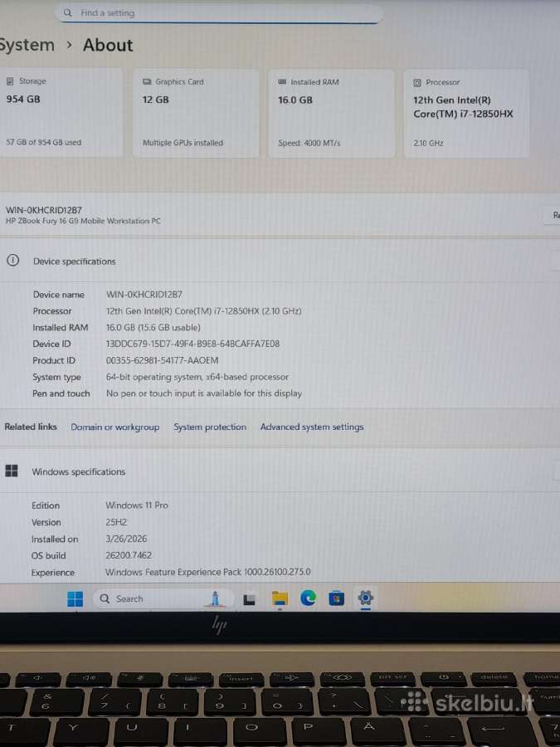Open System protection link
Screen dimensions: 560x747
210,427
